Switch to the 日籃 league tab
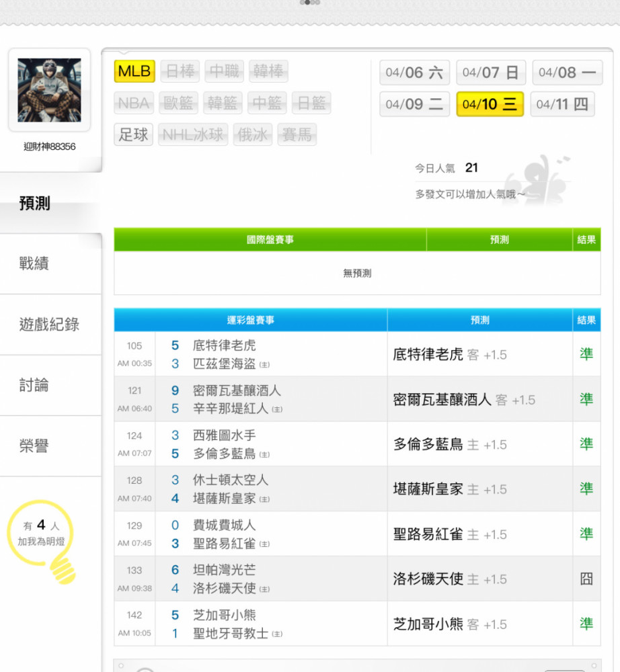The width and height of the screenshot is (620, 672). [x=311, y=103]
